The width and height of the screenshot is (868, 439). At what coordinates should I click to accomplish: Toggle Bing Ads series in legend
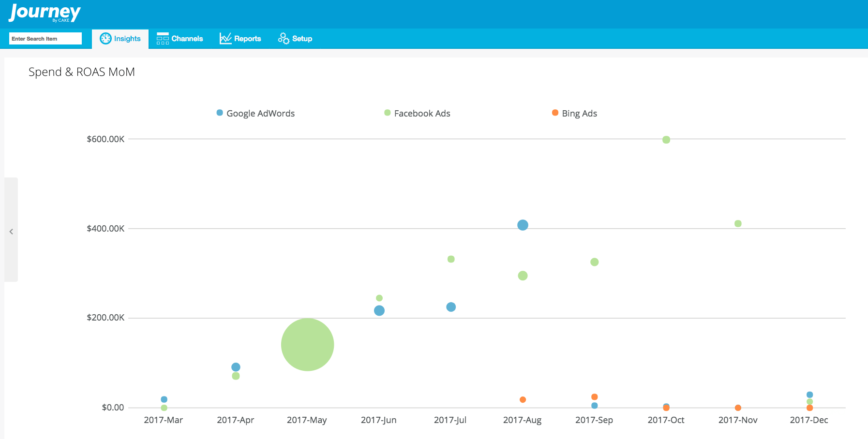click(x=579, y=113)
